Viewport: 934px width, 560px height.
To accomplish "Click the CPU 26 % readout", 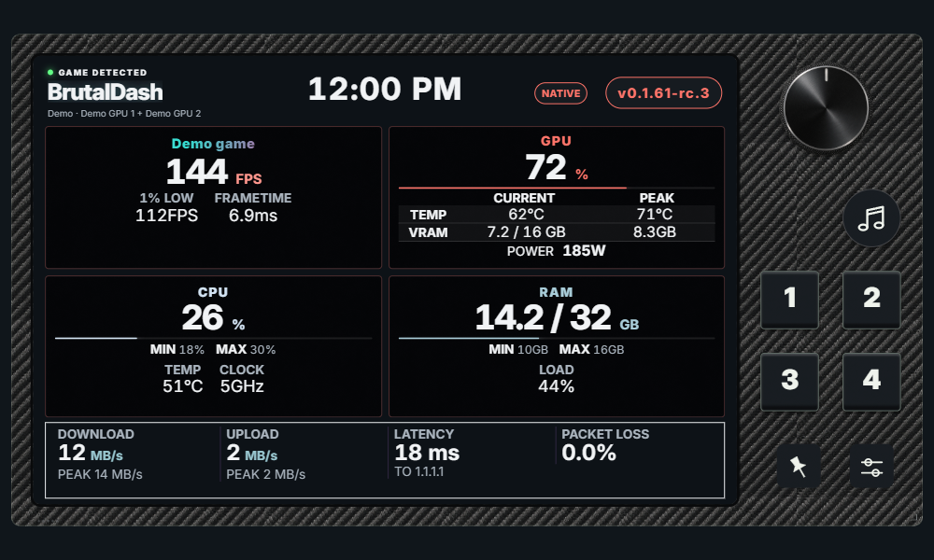I will [213, 317].
